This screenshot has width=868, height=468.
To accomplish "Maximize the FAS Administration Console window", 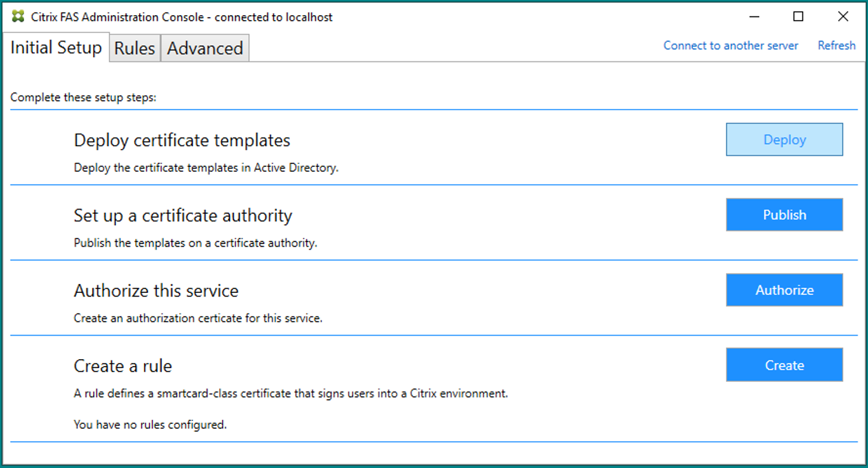I will (x=798, y=17).
